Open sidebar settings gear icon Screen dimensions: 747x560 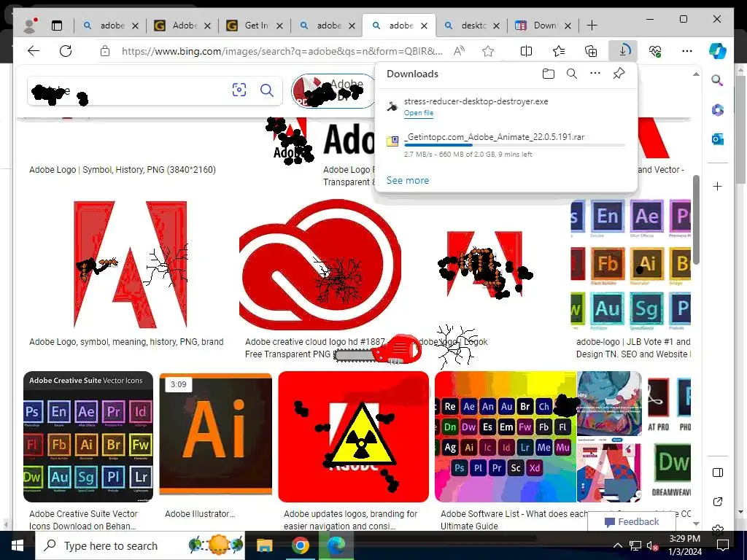tap(718, 529)
